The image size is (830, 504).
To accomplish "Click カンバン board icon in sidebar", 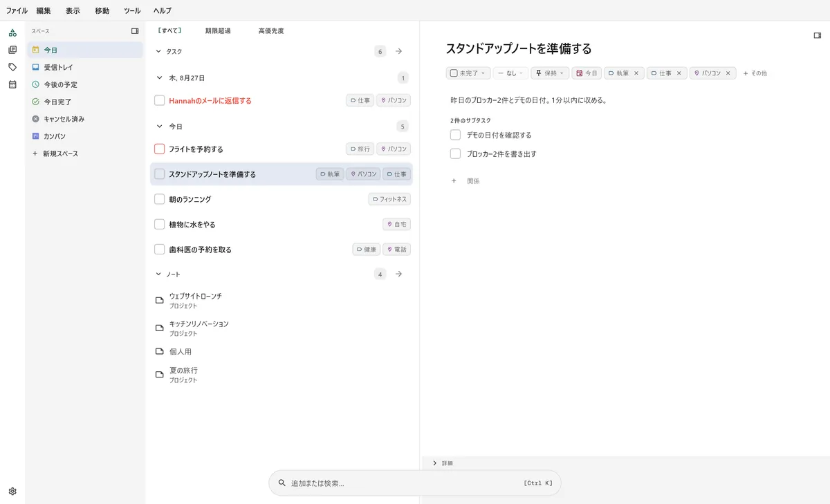I will click(x=36, y=136).
